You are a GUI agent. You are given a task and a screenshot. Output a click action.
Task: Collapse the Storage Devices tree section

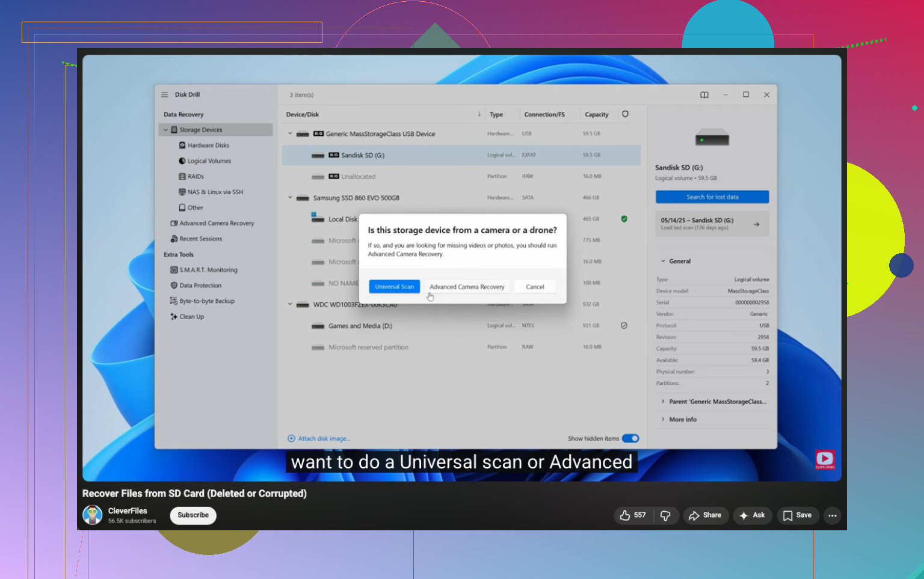tap(165, 130)
